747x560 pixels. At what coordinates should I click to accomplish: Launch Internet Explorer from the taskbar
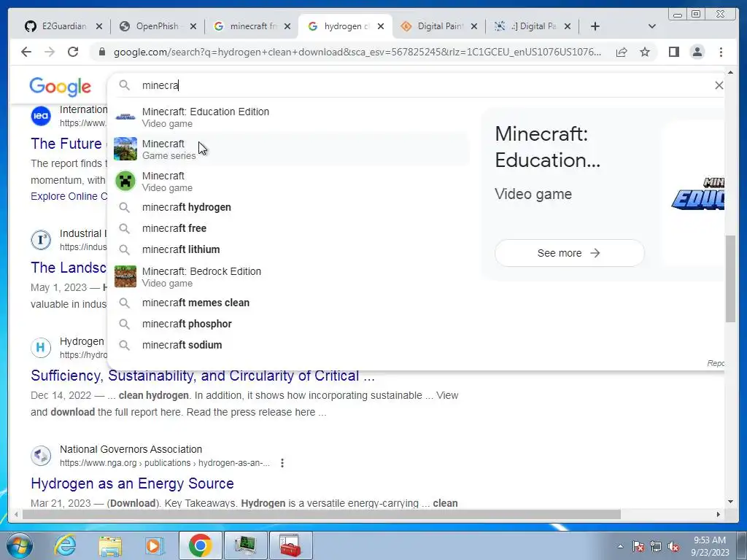pos(65,545)
